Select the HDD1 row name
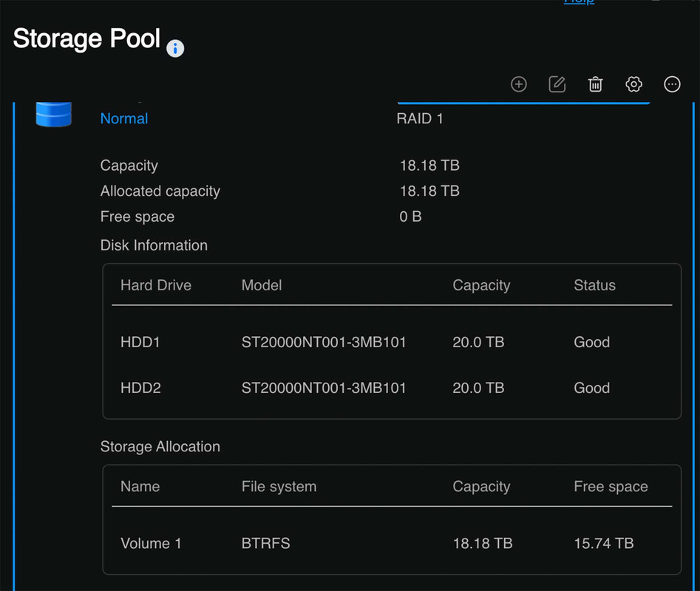The width and height of the screenshot is (700, 591). point(140,342)
